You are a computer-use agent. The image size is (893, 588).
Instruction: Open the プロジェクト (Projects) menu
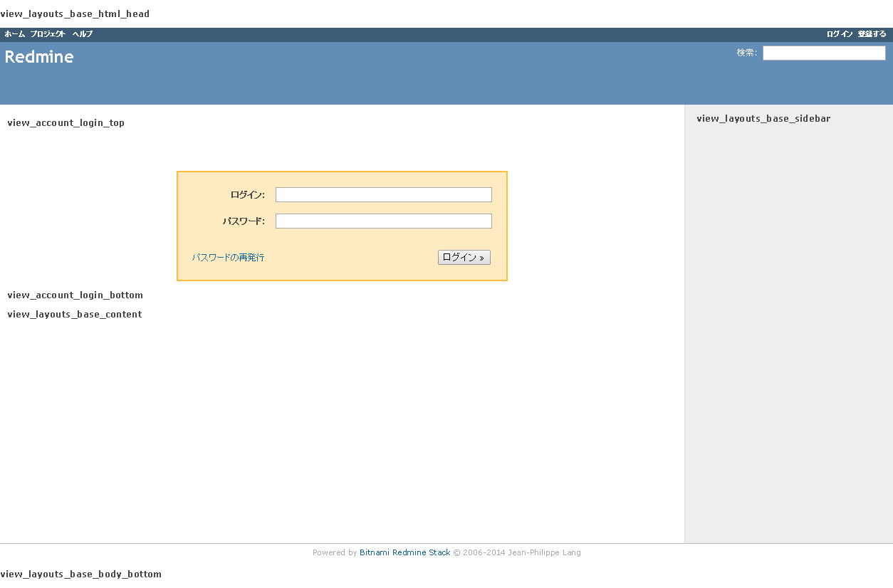pyautogui.click(x=46, y=33)
